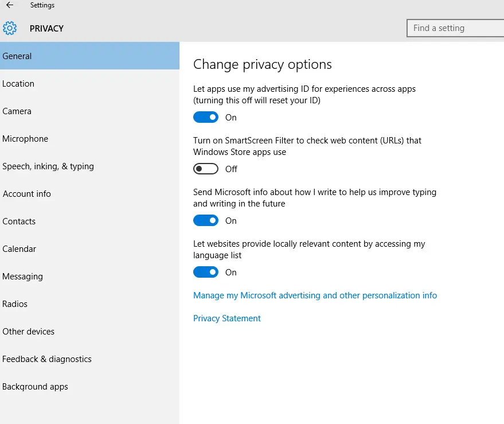Open Feedback & diagnostics settings
504x424 pixels.
pyautogui.click(x=47, y=359)
